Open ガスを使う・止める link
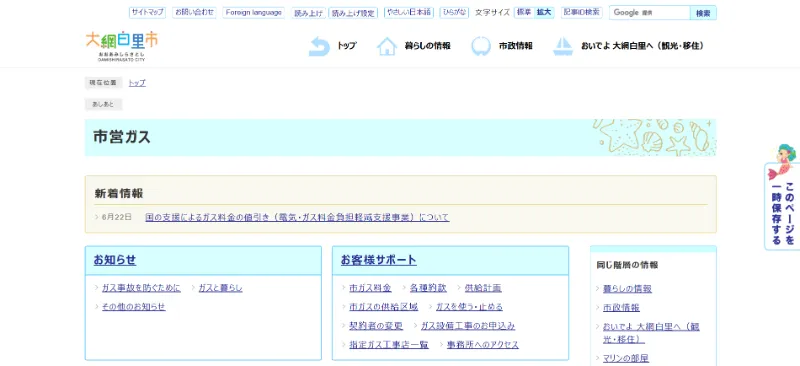This screenshot has height=366, width=800. (469, 307)
